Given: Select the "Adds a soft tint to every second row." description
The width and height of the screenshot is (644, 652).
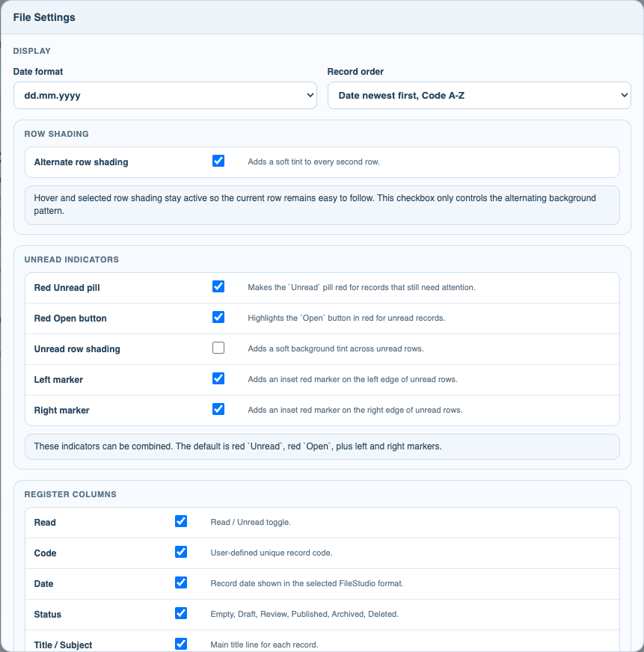Looking at the screenshot, I should [314, 162].
